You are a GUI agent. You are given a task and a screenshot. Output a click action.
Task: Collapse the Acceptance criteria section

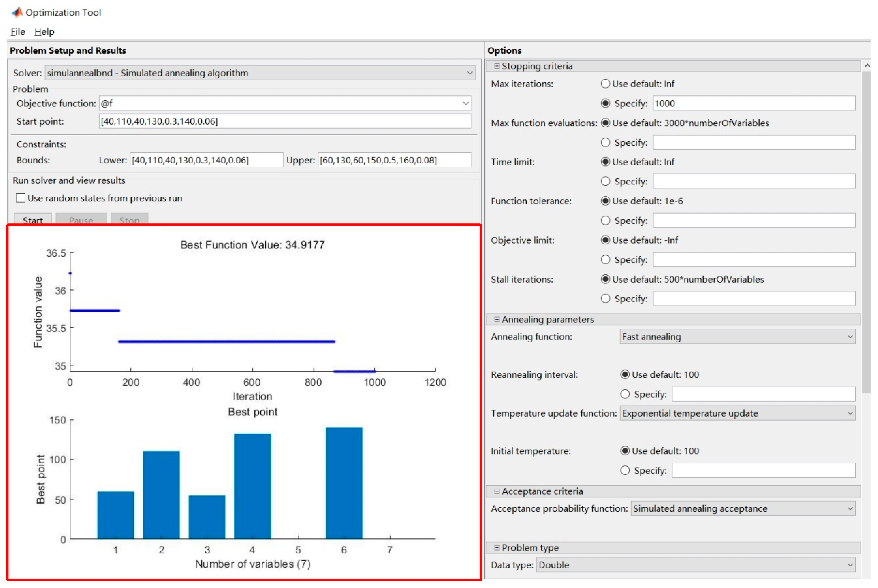click(x=497, y=491)
